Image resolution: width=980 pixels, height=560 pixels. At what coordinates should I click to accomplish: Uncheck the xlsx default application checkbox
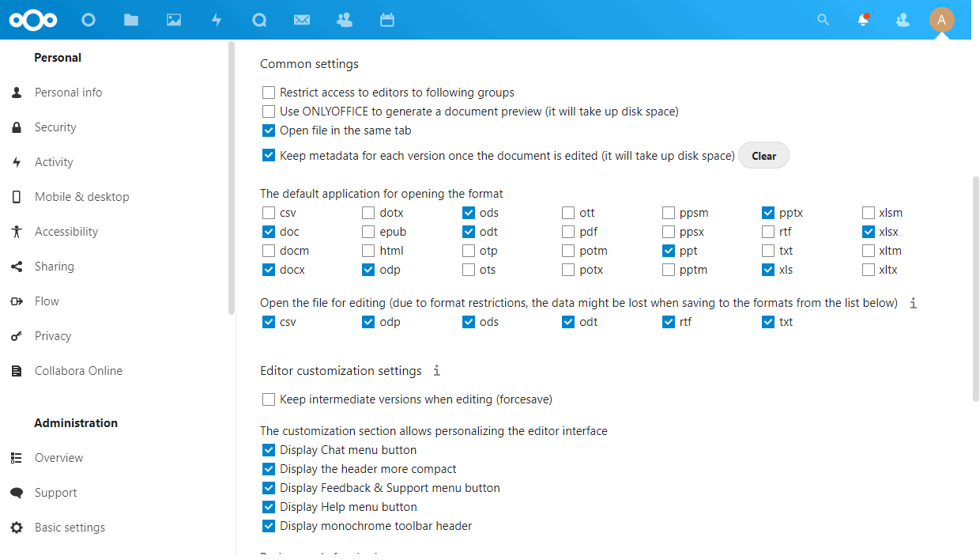869,232
